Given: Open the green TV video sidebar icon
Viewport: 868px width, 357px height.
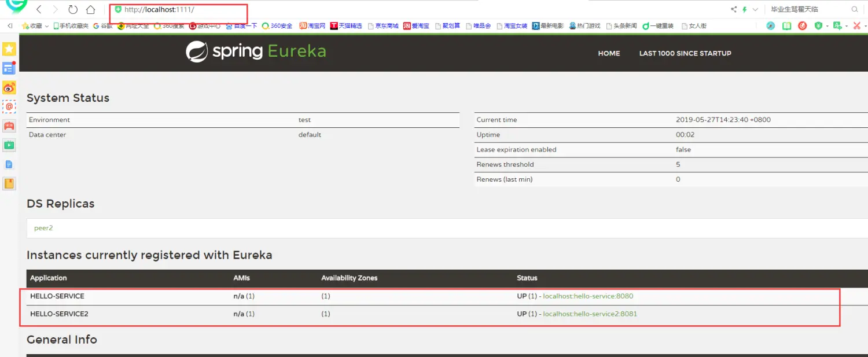Looking at the screenshot, I should 9,145.
